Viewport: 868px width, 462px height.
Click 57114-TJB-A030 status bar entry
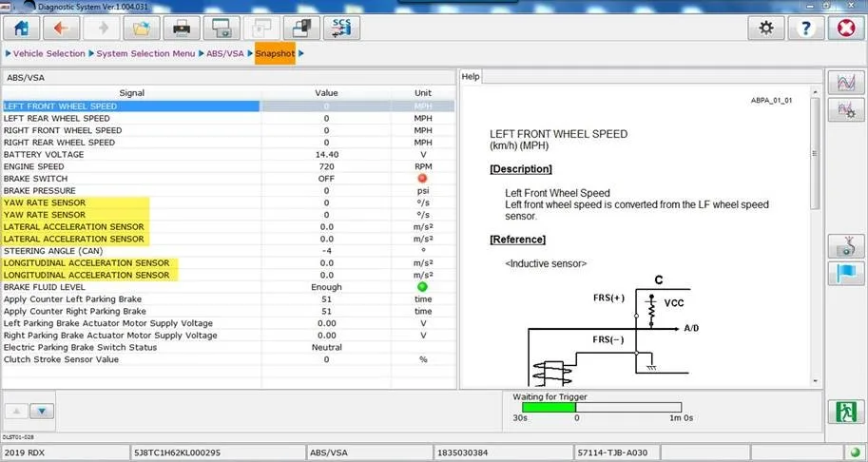click(612, 452)
